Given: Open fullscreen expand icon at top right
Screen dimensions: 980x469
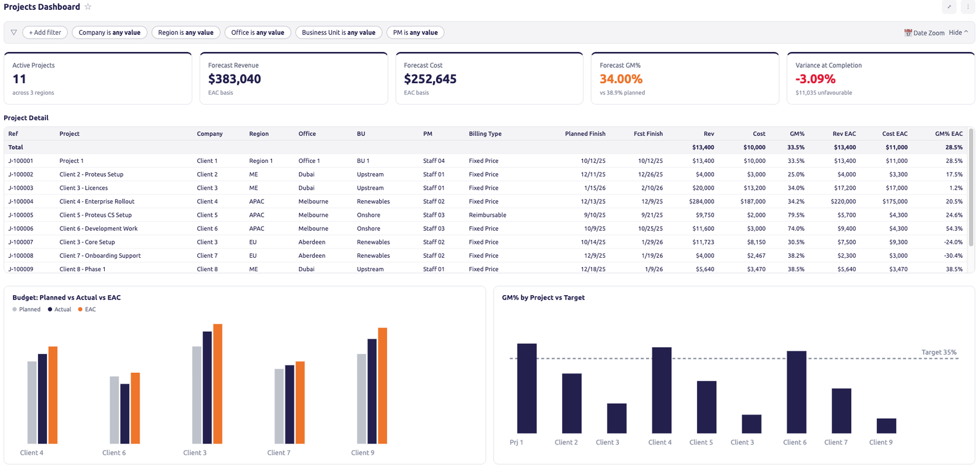Looking at the screenshot, I should coord(949,7).
